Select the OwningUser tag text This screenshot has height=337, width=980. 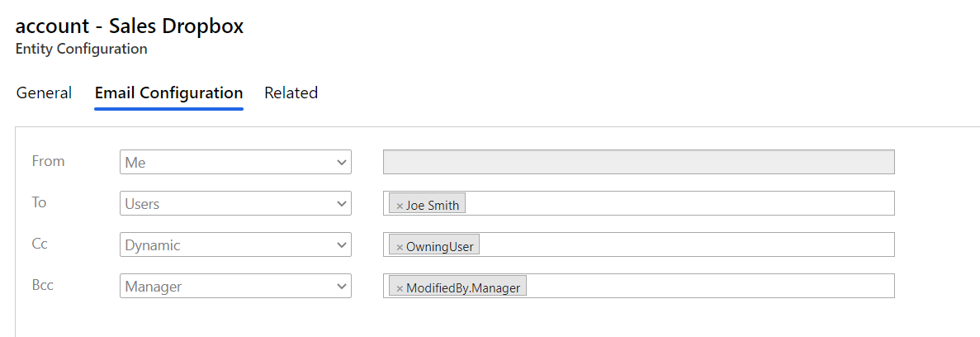point(440,246)
